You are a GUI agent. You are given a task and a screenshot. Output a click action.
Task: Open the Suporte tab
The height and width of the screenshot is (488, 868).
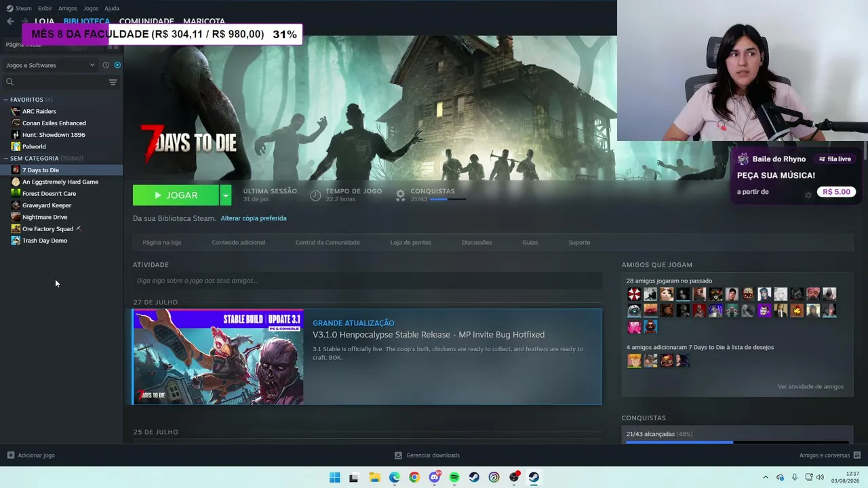(579, 243)
